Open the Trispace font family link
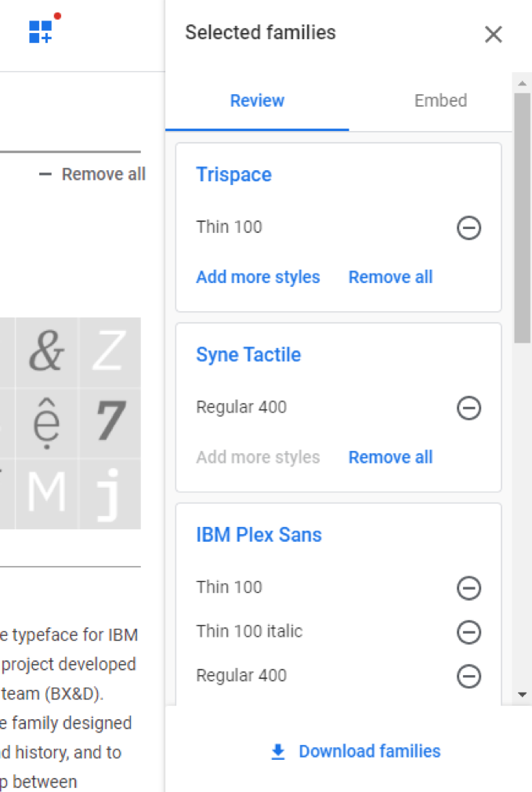This screenshot has width=532, height=792. [233, 174]
